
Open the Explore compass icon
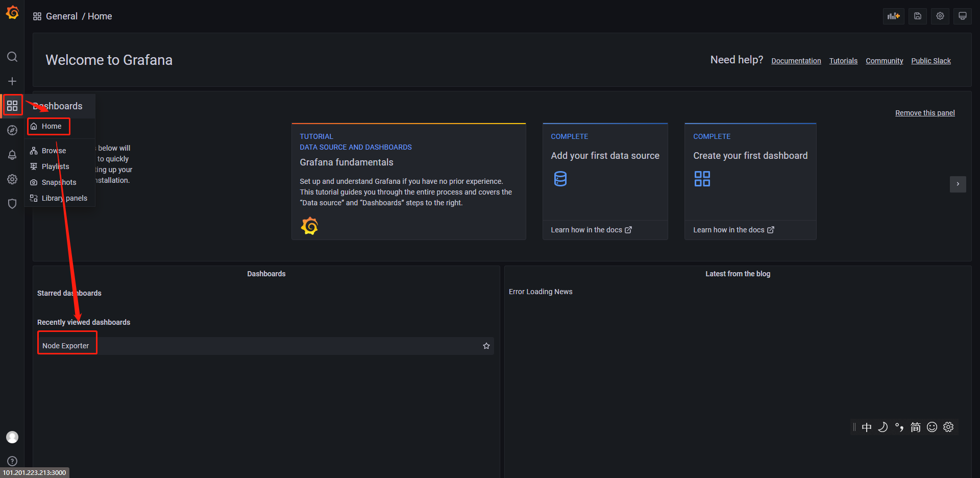[12, 130]
